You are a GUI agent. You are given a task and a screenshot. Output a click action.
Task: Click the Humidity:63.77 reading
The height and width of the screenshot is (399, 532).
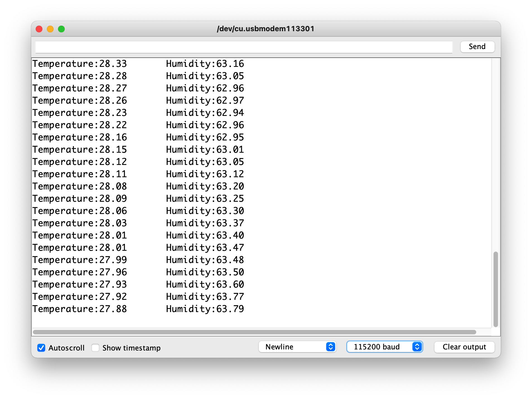click(205, 297)
